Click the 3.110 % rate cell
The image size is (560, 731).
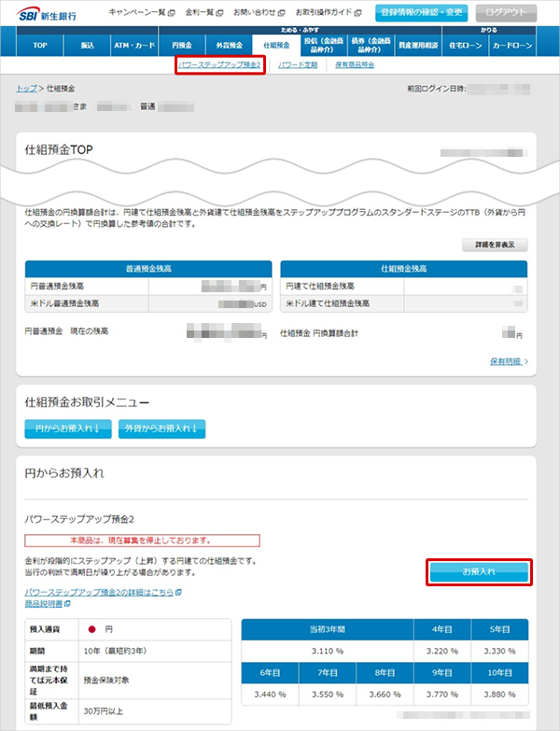point(328,652)
